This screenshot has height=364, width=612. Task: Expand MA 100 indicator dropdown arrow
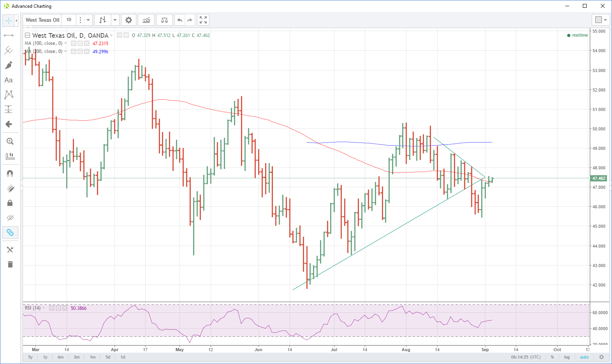pyautogui.click(x=65, y=43)
